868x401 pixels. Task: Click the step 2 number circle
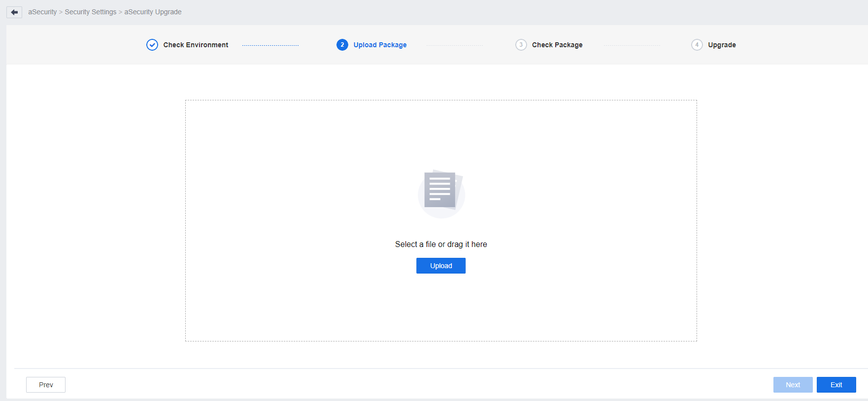(x=342, y=45)
